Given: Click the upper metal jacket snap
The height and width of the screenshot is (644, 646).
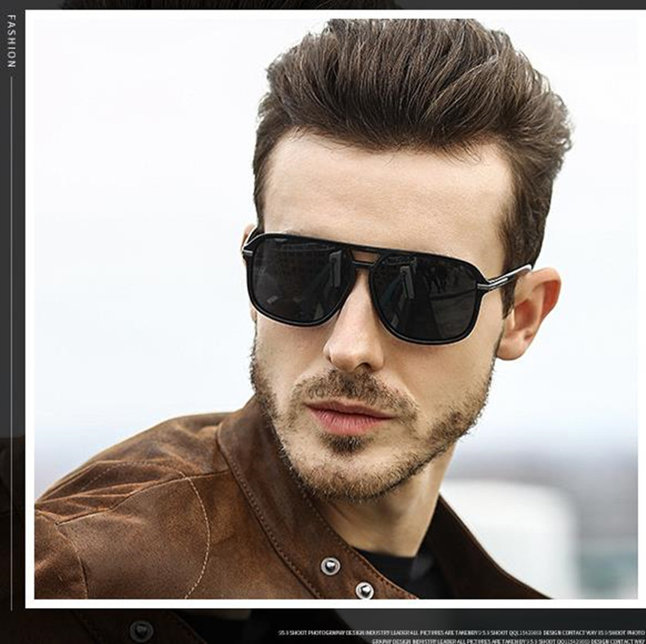Looking at the screenshot, I should (x=329, y=565).
